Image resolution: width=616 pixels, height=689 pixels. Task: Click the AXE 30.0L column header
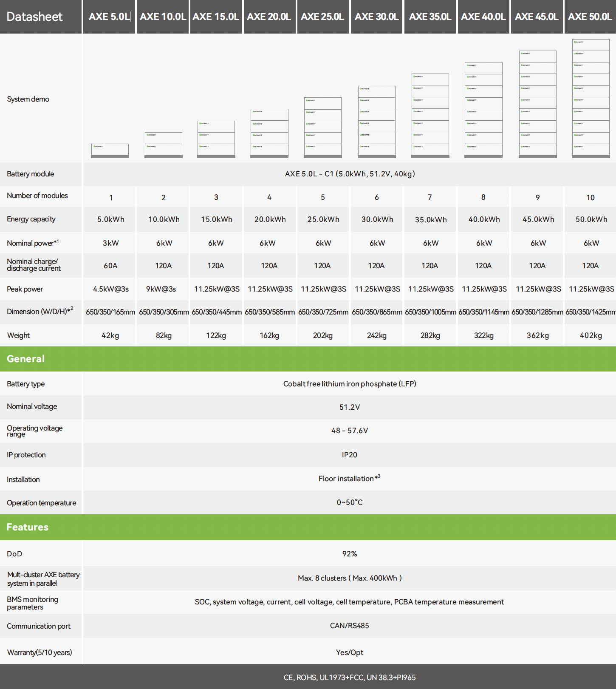[377, 17]
